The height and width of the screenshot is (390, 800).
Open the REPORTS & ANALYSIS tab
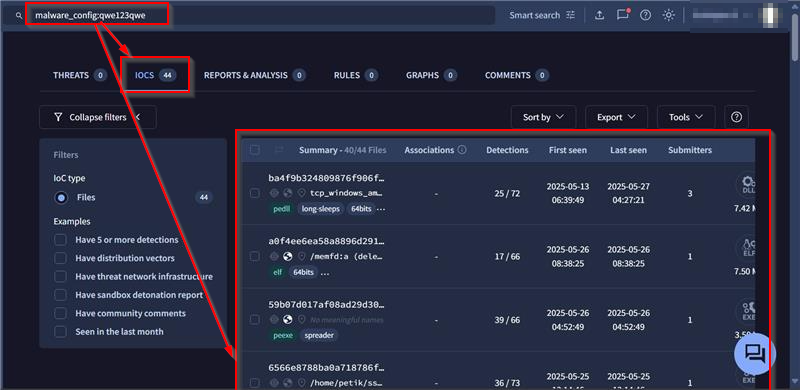254,75
